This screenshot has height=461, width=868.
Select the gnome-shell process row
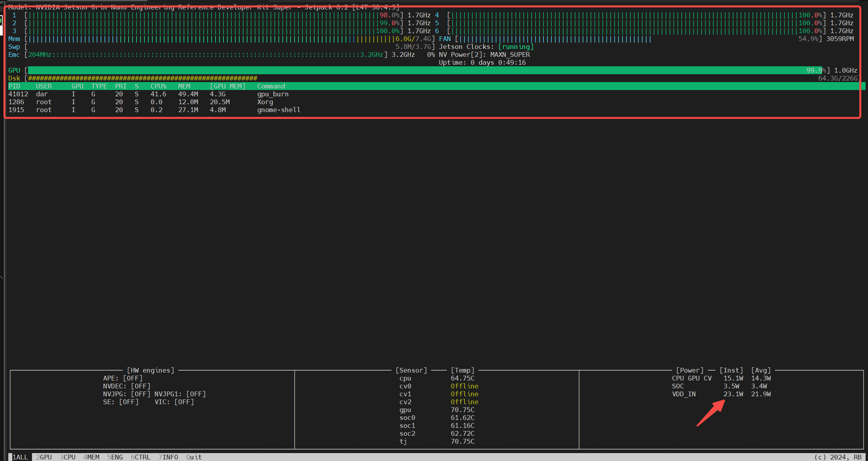279,110
